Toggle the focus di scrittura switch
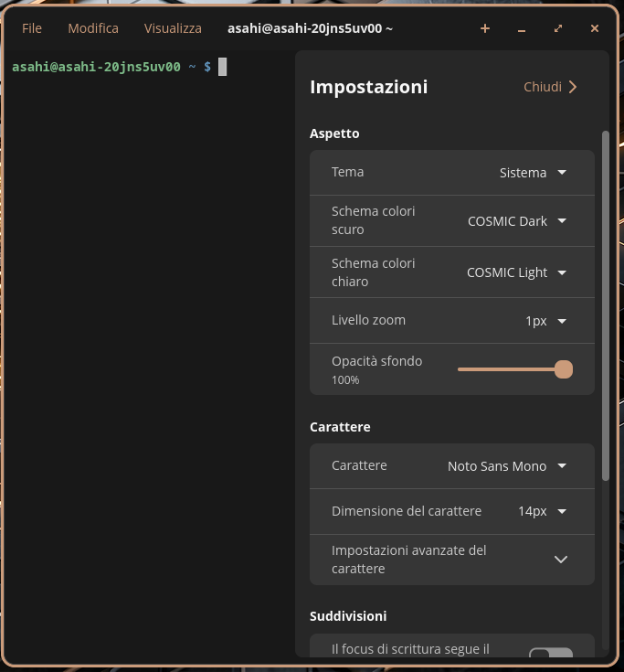The image size is (624, 672). click(551, 653)
